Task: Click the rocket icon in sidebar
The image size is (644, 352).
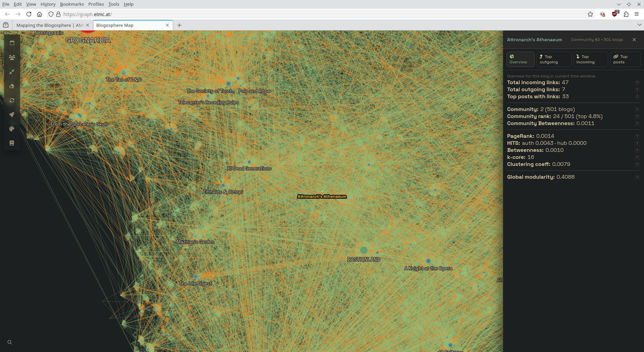Action: (x=12, y=115)
